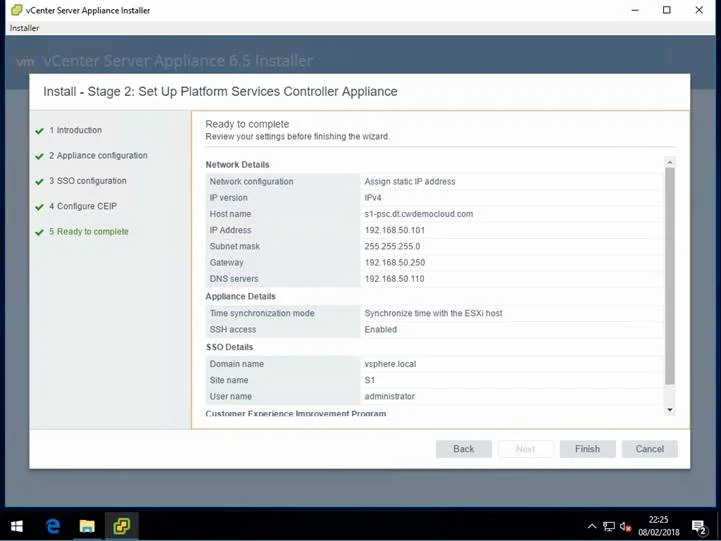Click the Appliance Details section heading
Screen dimensions: 721x541
240,296
